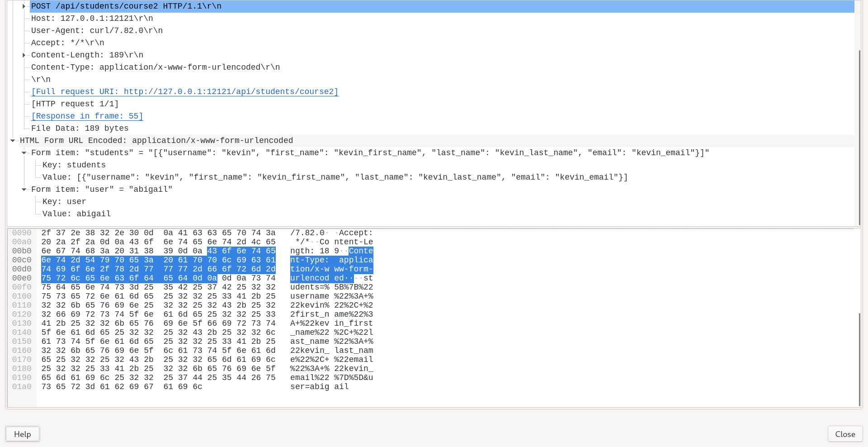The height and width of the screenshot is (447, 868).
Task: Select the User-Agent: curl/7.82.0 line
Action: pos(97,30)
